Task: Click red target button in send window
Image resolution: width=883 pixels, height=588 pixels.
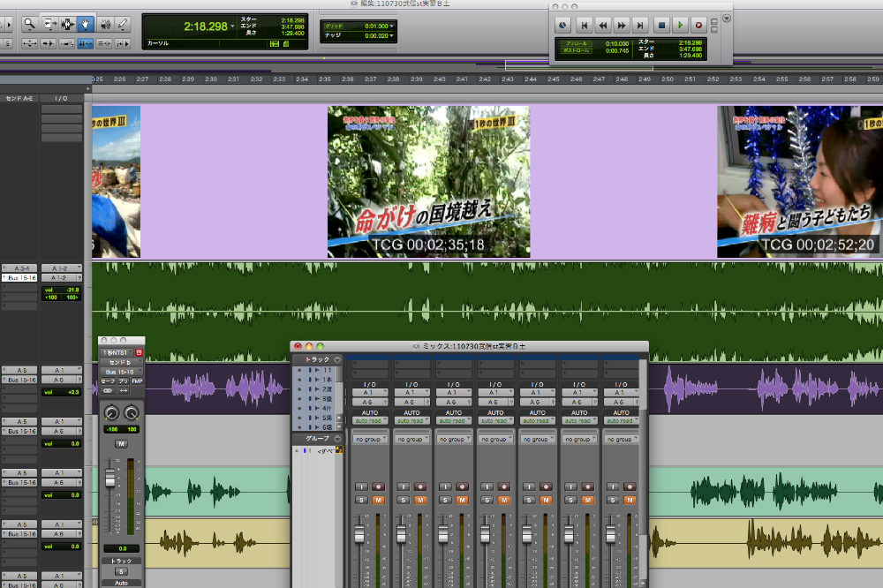Action: 139,352
